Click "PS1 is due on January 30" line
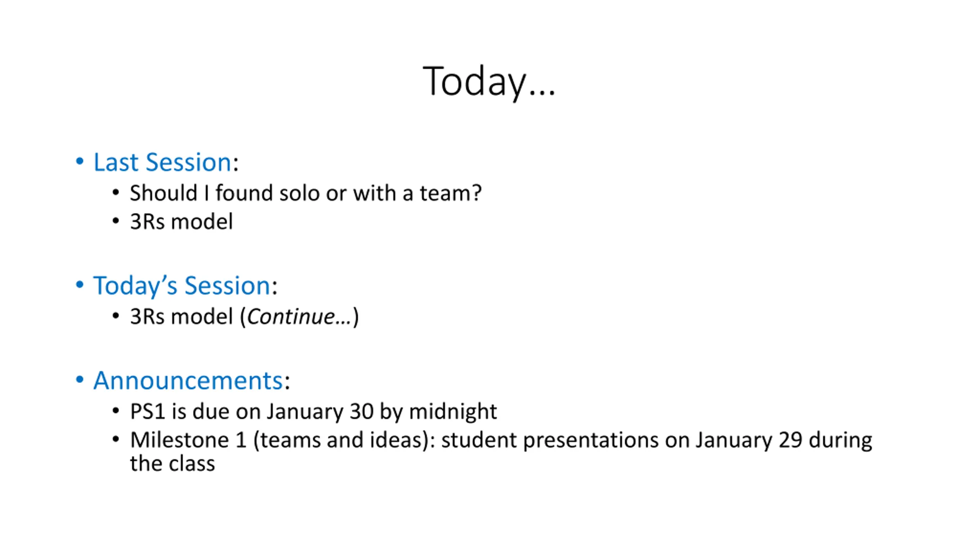 tap(252, 411)
